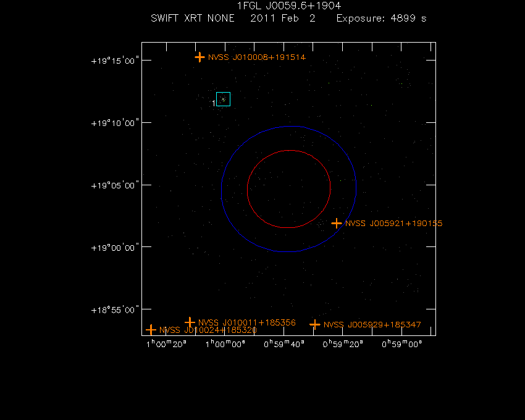Click the title 1FGL J0059.6+1904
The width and height of the screenshot is (525, 420).
289,6
